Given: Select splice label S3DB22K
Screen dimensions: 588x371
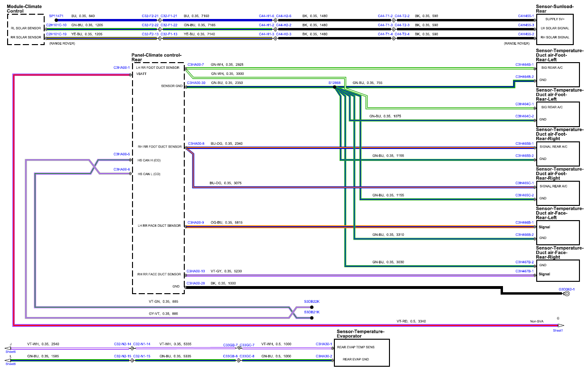Looking at the screenshot, I should [x=312, y=302].
